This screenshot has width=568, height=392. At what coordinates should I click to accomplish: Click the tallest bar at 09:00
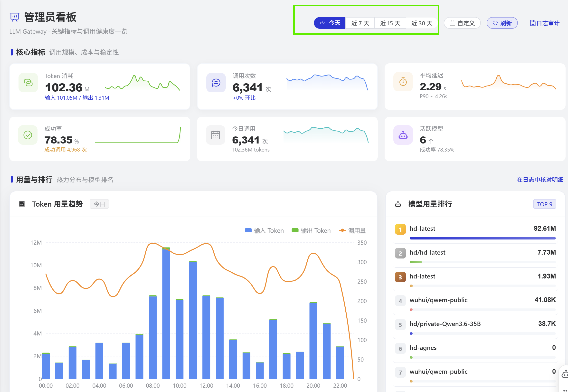click(166, 313)
